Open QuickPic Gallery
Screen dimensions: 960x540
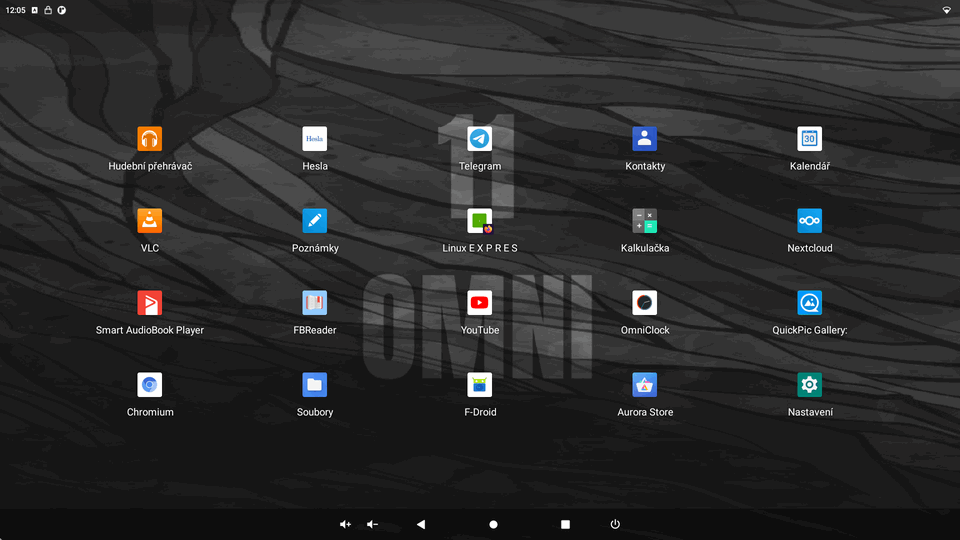tap(809, 303)
